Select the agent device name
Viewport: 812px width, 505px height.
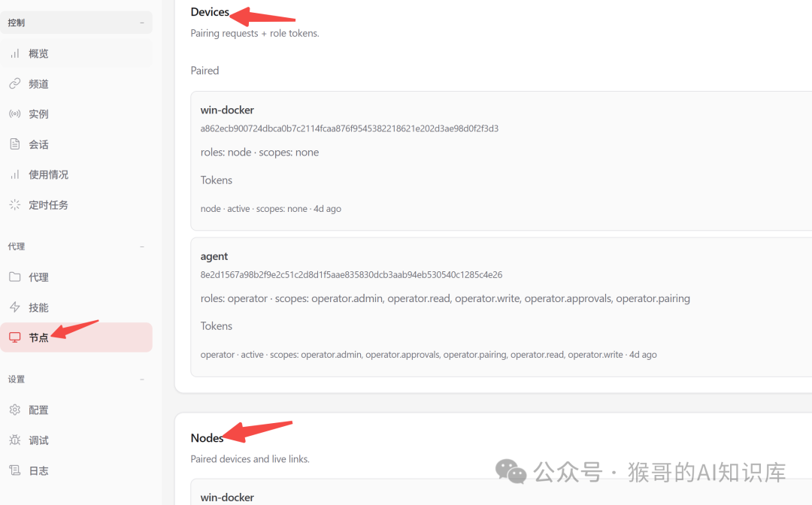pos(214,257)
